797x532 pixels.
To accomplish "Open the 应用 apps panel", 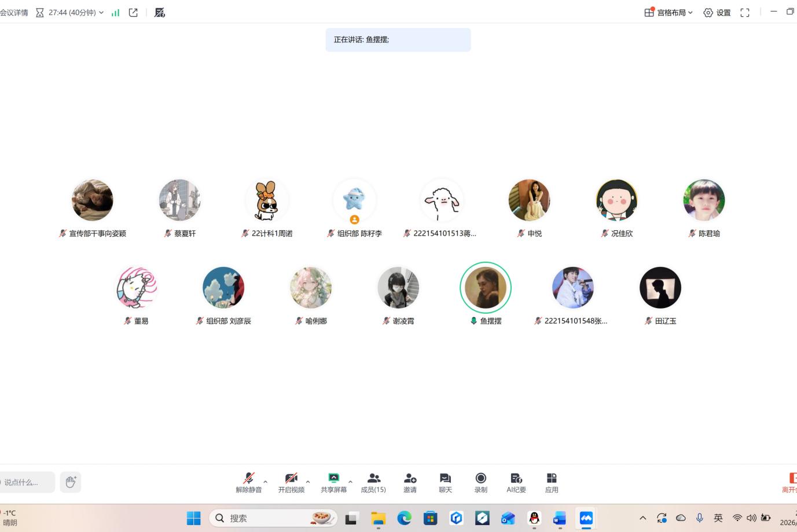I will pyautogui.click(x=552, y=481).
